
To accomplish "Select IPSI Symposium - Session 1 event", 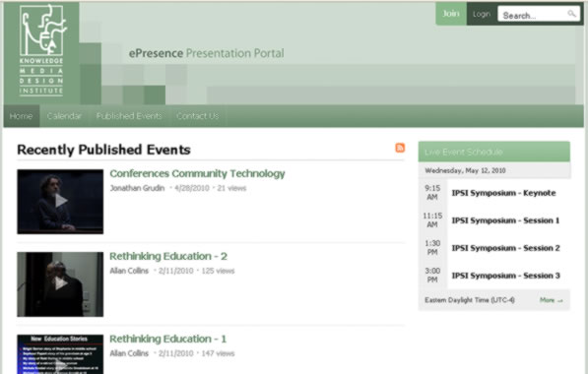I will coord(505,220).
